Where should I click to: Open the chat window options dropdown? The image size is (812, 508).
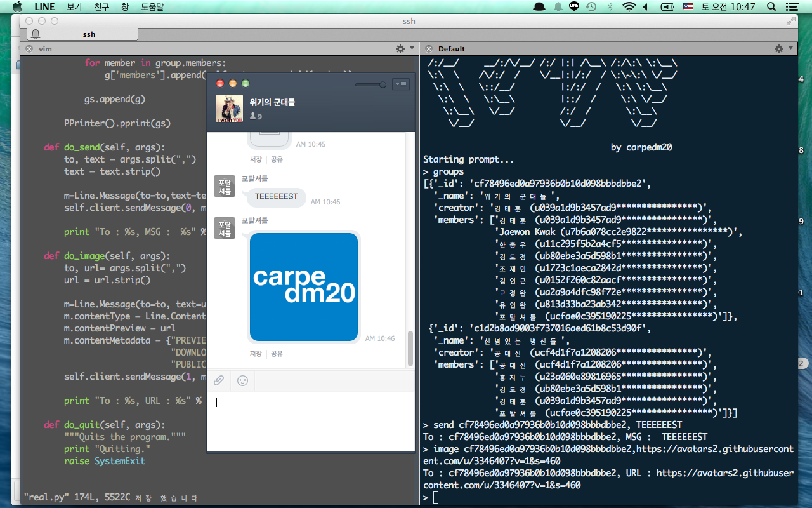(400, 84)
